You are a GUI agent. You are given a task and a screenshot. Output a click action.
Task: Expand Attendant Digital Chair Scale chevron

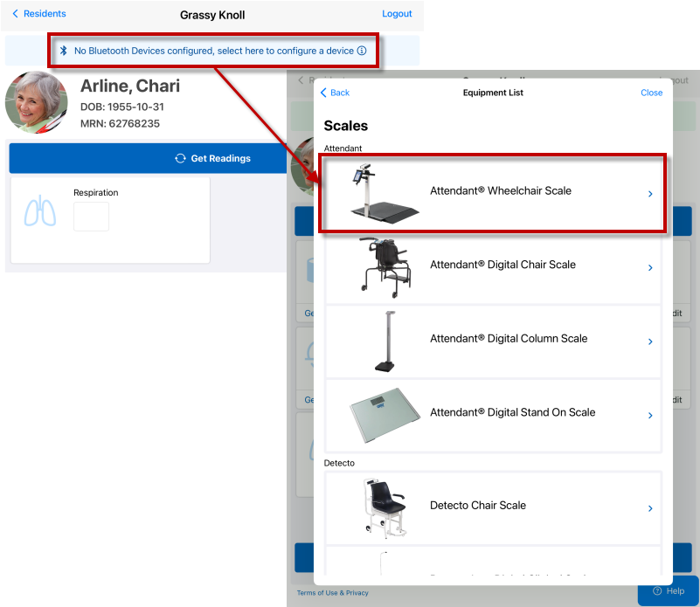650,268
